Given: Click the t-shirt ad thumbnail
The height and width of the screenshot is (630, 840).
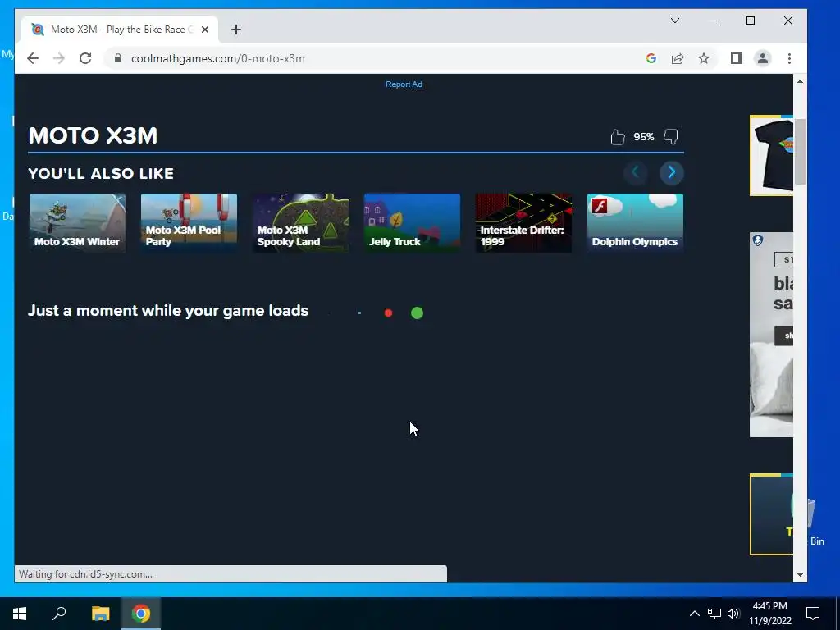Looking at the screenshot, I should (771, 155).
